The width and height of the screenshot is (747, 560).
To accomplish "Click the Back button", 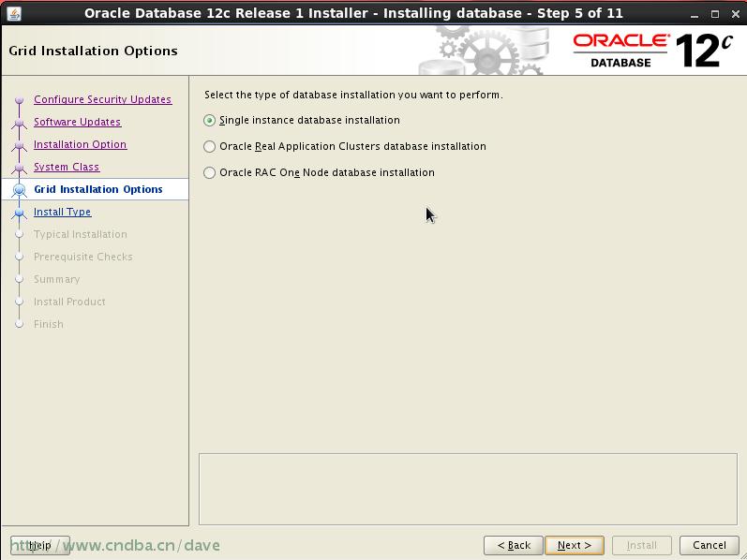I will click(513, 545).
